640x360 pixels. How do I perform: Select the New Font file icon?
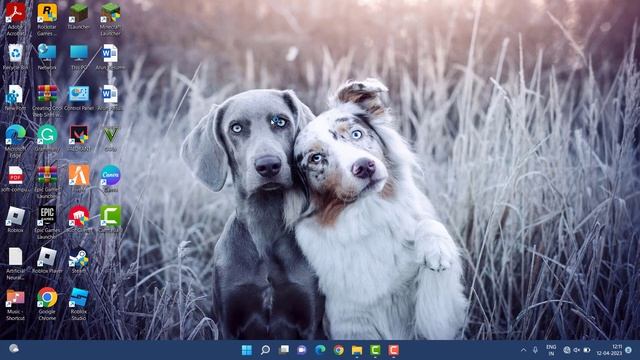16,98
